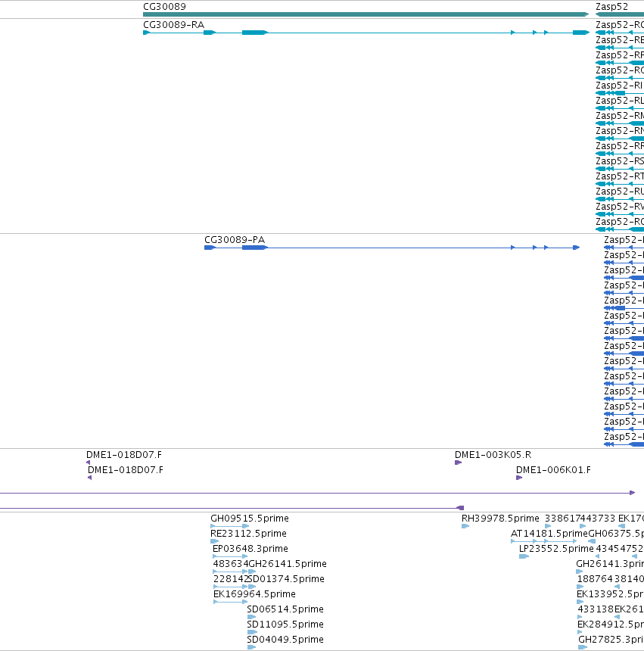The height and width of the screenshot is (651, 644).
Task: Select the long teal CG30089 gene span bar
Action: tap(366, 14)
